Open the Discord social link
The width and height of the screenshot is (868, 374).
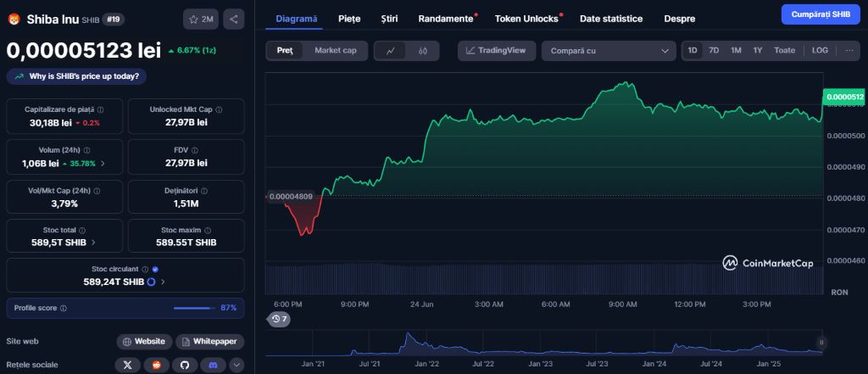click(213, 365)
